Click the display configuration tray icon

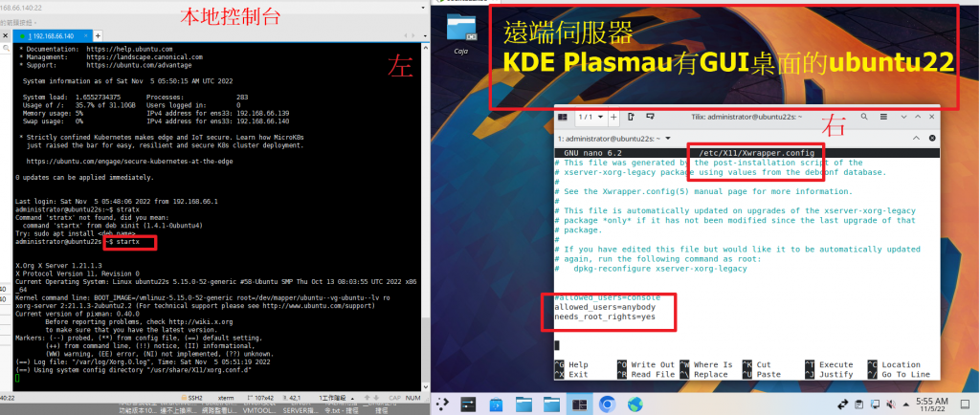[x=875, y=404]
